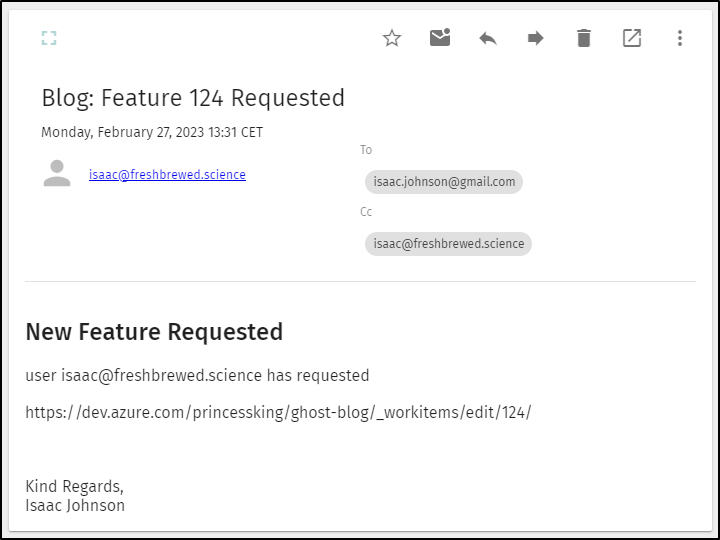Select the Cc chip isaac@freshbrewed.science
The image size is (720, 540).
[449, 244]
